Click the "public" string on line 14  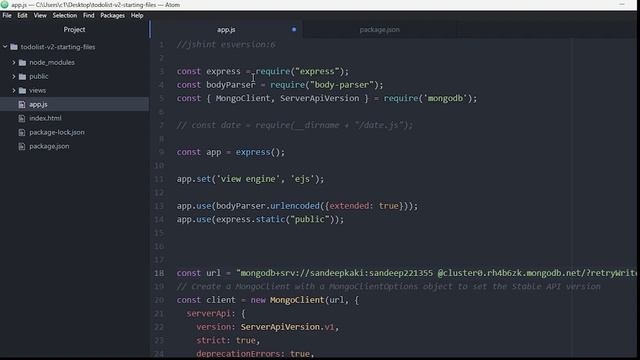click(x=310, y=220)
